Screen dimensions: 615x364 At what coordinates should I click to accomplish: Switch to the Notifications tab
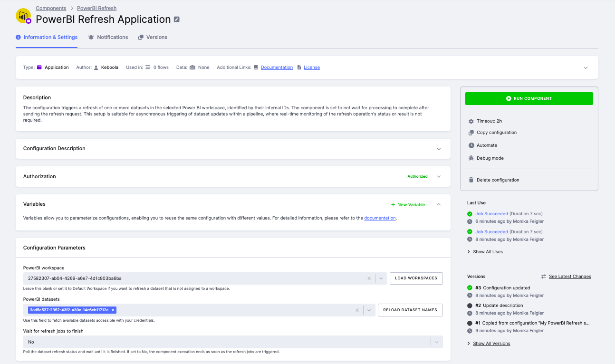108,37
